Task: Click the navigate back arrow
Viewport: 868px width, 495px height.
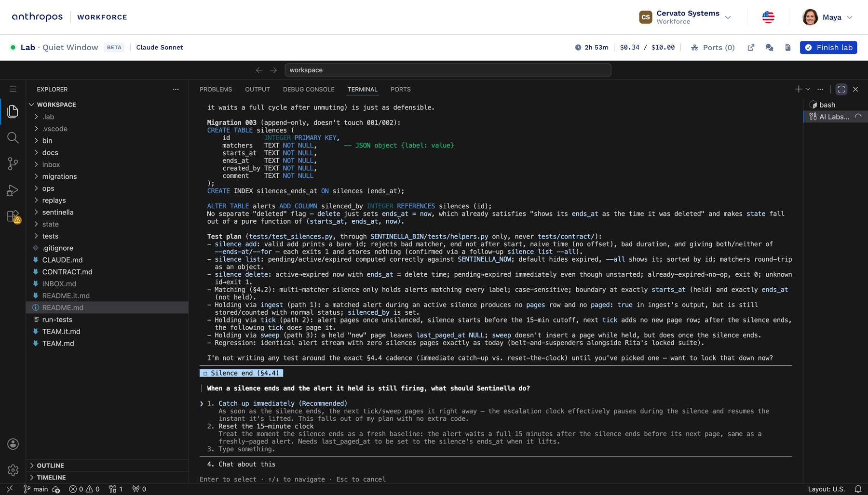Action: coord(259,70)
